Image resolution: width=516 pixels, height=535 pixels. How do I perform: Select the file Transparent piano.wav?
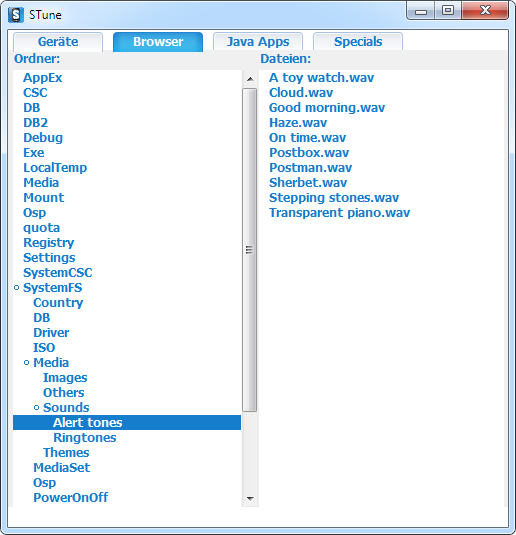[340, 213]
